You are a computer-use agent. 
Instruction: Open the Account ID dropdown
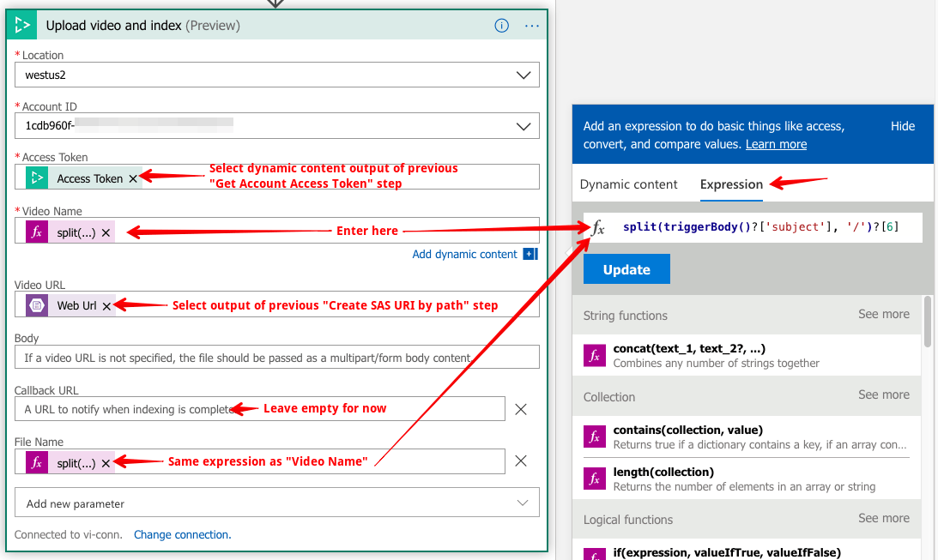523,126
